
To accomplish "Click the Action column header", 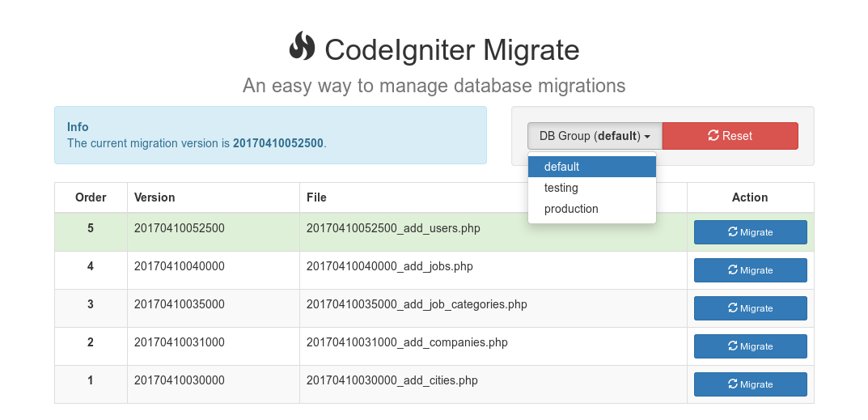I will pos(750,197).
